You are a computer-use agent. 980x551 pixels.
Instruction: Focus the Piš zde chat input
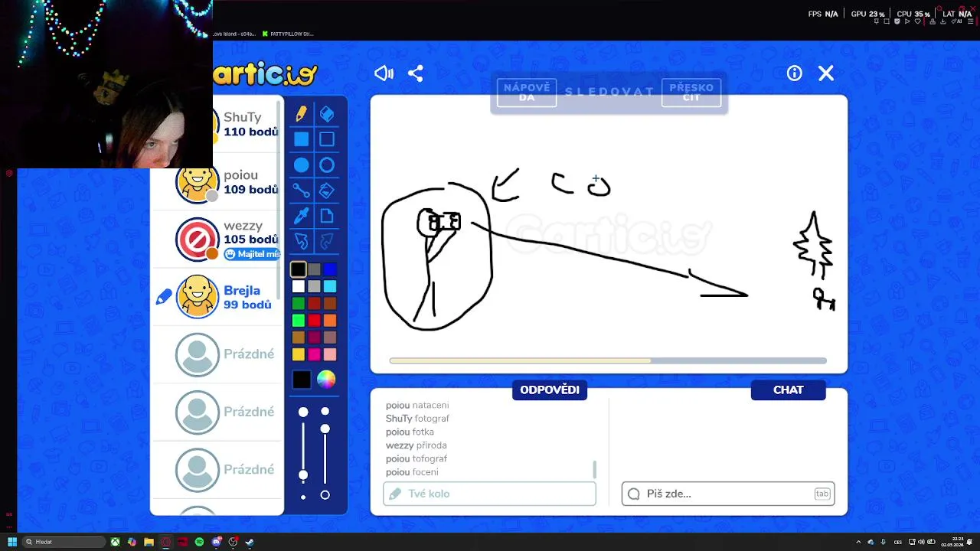click(728, 494)
